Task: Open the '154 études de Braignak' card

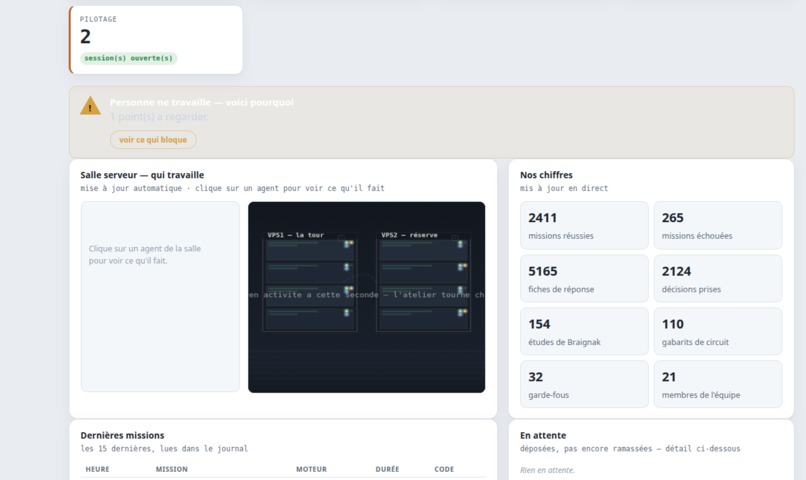Action: [584, 331]
